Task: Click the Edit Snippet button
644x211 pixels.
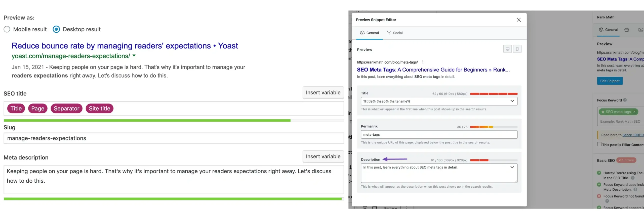Action: click(x=610, y=81)
